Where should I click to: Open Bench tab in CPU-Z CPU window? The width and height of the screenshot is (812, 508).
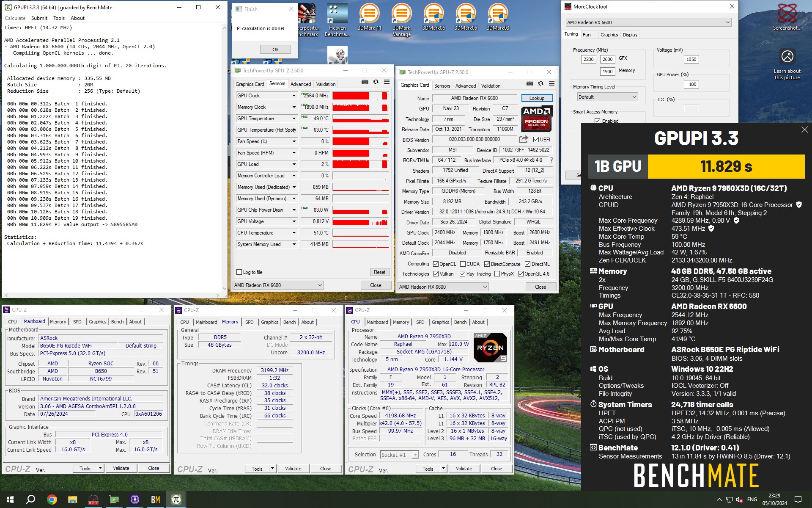tap(460, 322)
